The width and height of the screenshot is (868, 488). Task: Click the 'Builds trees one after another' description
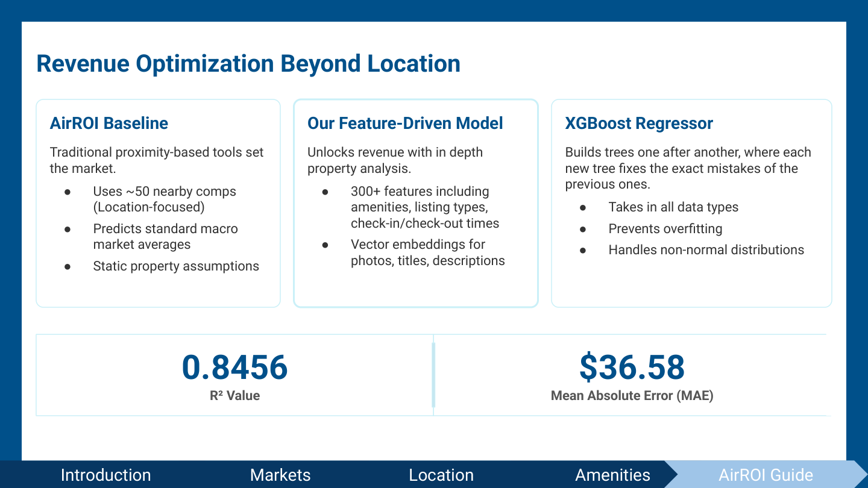(x=688, y=168)
